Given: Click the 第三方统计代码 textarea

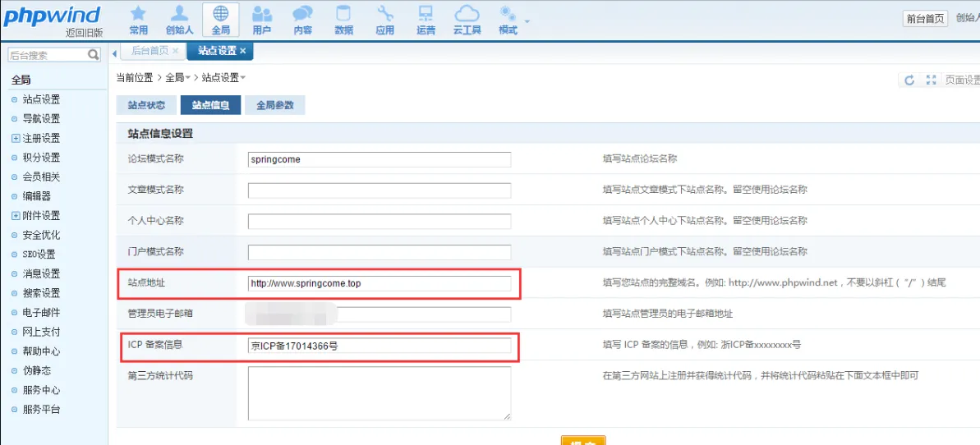Looking at the screenshot, I should coord(380,393).
